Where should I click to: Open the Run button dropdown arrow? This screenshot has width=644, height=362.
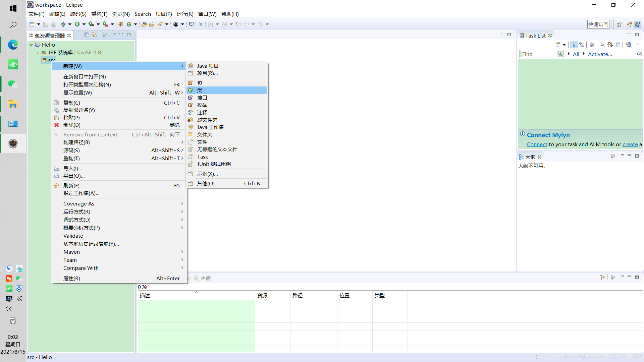(x=84, y=24)
